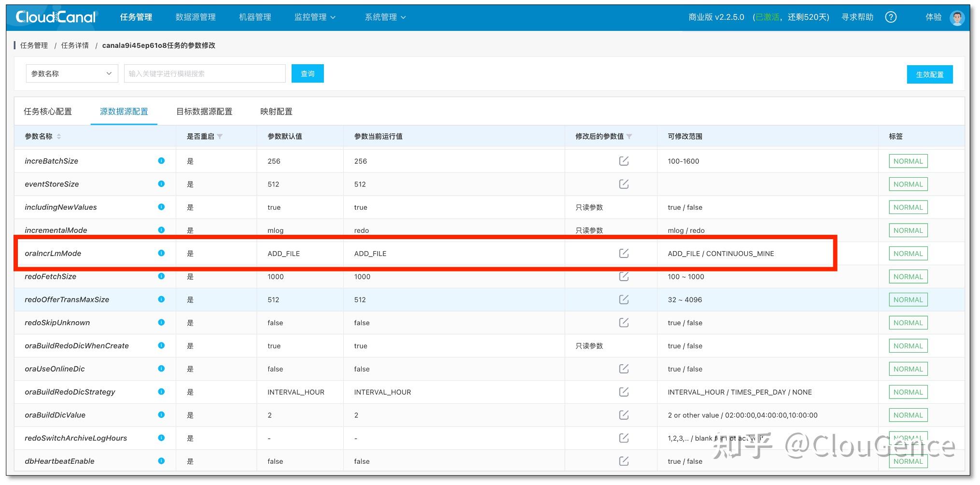980x485 pixels.
Task: Switch to the 映射配置 tab
Action: [275, 111]
